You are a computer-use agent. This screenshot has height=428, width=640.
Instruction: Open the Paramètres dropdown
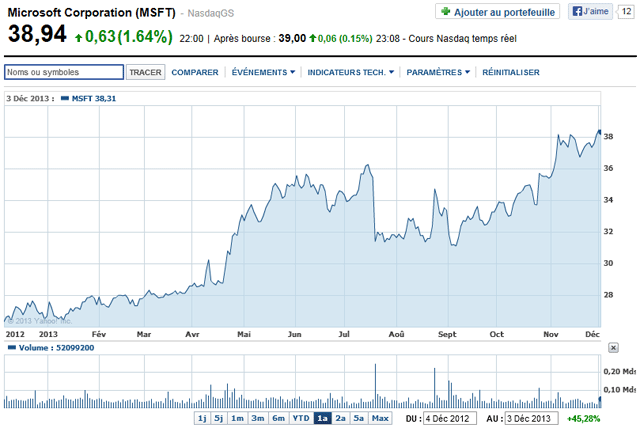pos(439,73)
